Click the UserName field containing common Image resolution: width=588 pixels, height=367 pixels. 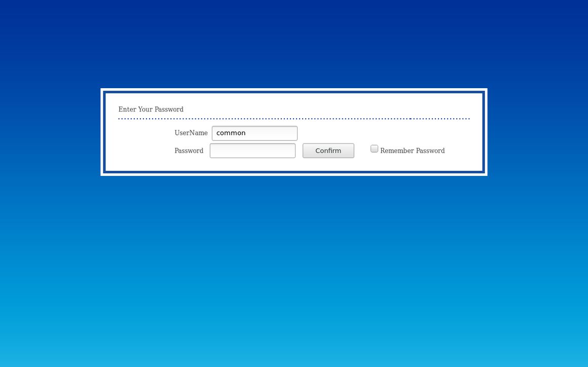click(254, 133)
